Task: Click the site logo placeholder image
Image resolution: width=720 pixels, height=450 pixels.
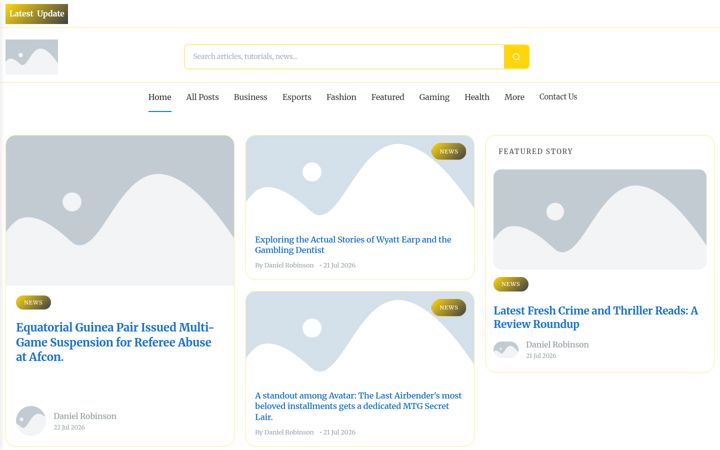Action: 32,57
